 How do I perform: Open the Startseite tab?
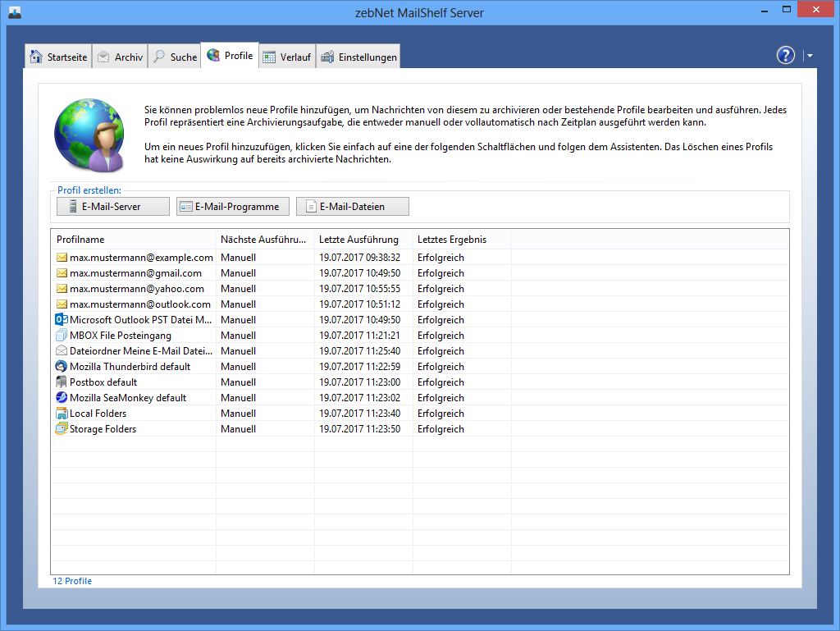[x=58, y=57]
